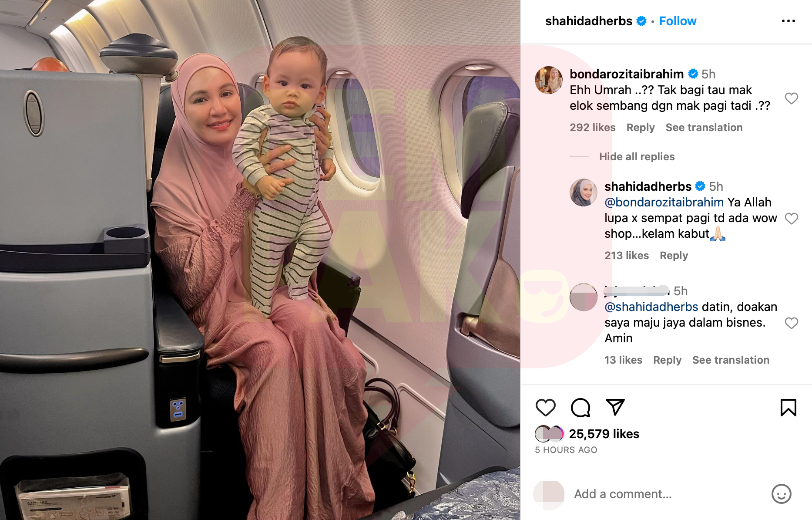Open @bondarozitaibrahim mention link
Screen dimensions: 812x520
[x=664, y=202]
